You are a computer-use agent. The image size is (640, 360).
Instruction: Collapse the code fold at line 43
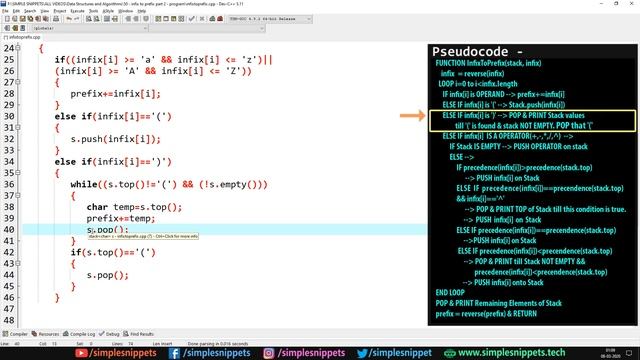point(18,264)
